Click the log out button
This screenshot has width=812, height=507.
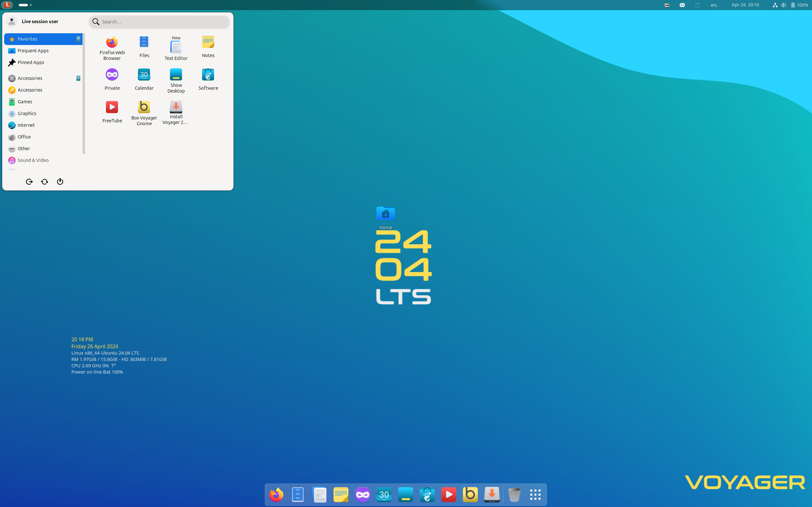(x=29, y=181)
